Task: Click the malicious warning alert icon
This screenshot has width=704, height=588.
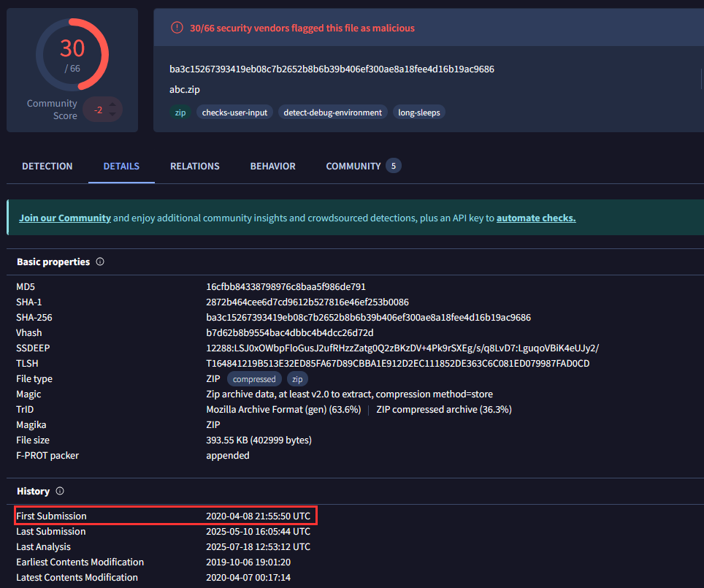Action: tap(177, 28)
